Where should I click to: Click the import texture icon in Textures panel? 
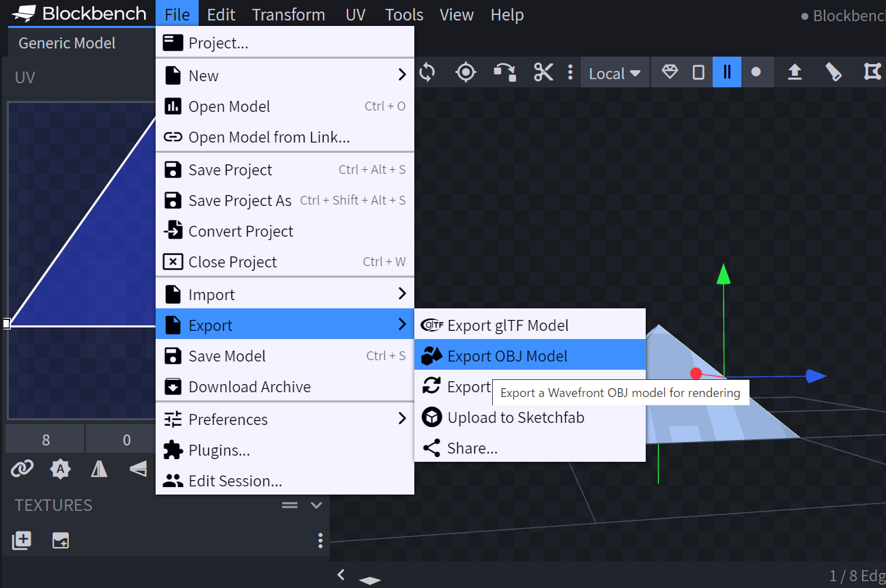(22, 541)
